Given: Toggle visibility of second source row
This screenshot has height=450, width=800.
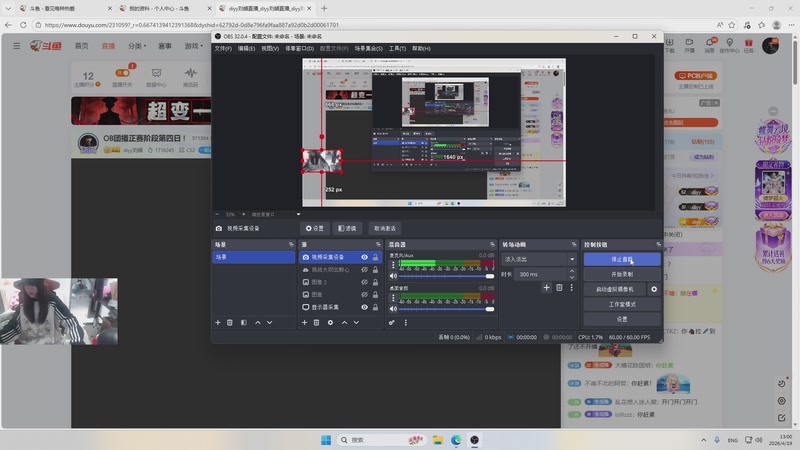Looking at the screenshot, I should 364,269.
